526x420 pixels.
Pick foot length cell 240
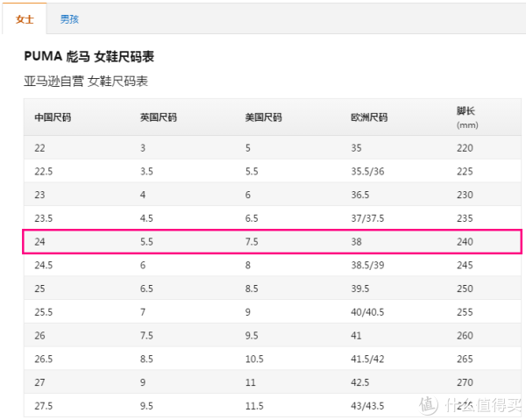[x=465, y=242]
